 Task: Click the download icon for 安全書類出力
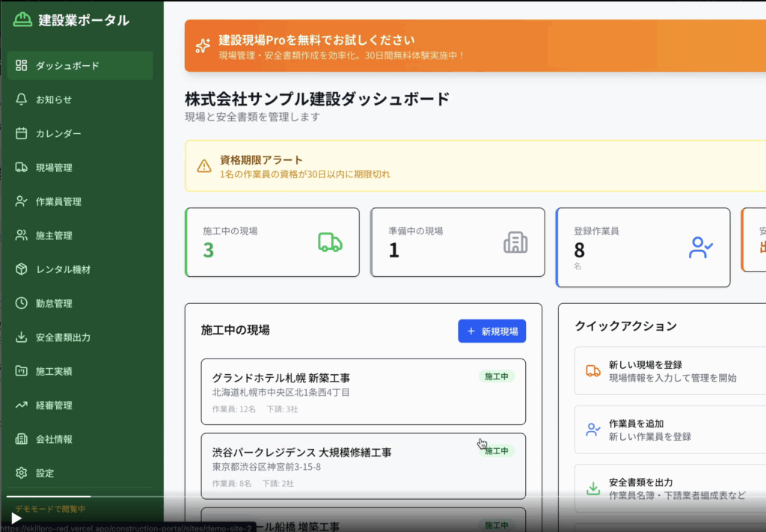pyautogui.click(x=21, y=337)
